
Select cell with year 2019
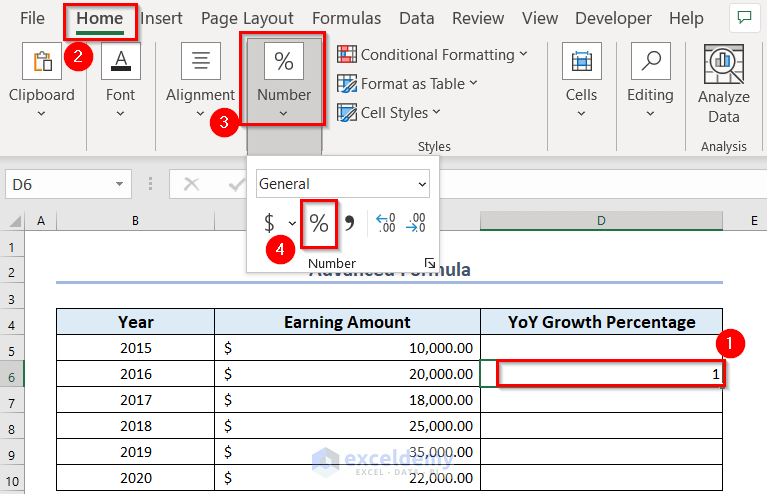(135, 452)
